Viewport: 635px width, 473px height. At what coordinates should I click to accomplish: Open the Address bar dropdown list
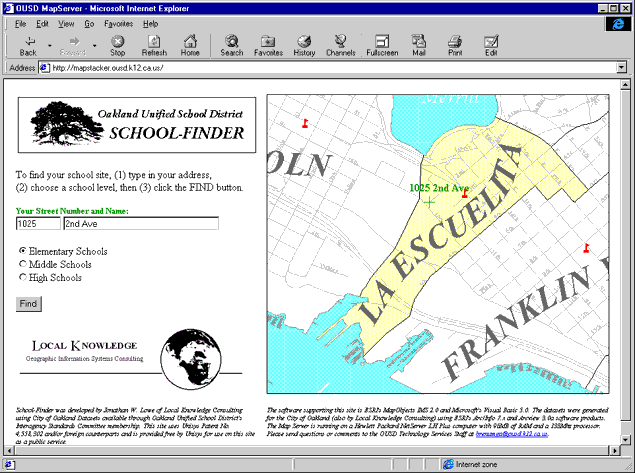[622, 68]
